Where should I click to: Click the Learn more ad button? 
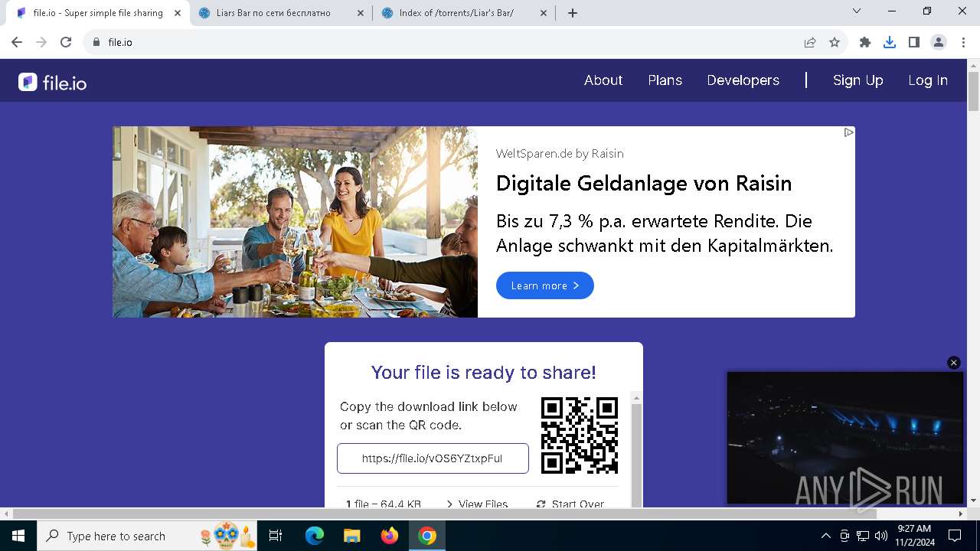click(x=544, y=285)
